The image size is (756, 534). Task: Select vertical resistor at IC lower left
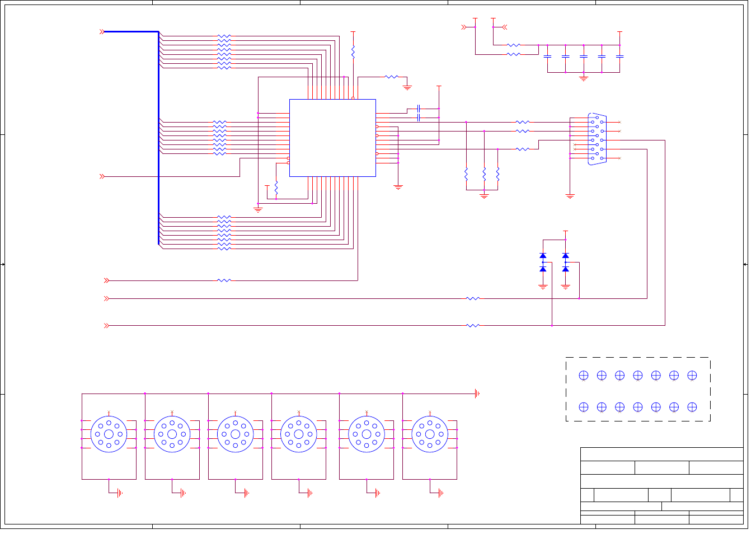click(276, 188)
